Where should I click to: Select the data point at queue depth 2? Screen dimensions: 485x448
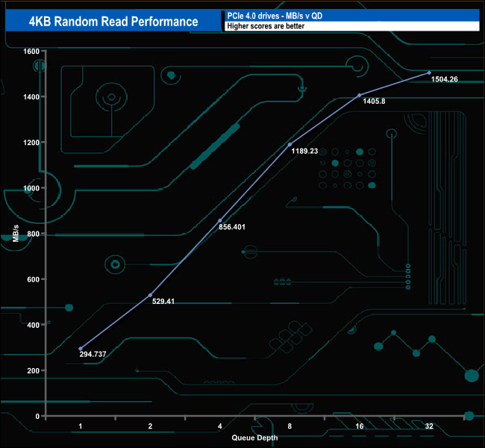point(151,295)
